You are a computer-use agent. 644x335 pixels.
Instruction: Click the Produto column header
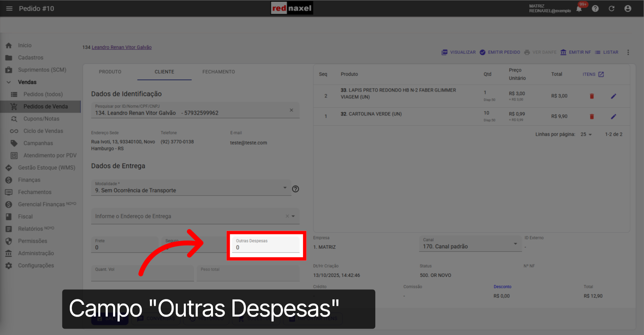349,74
